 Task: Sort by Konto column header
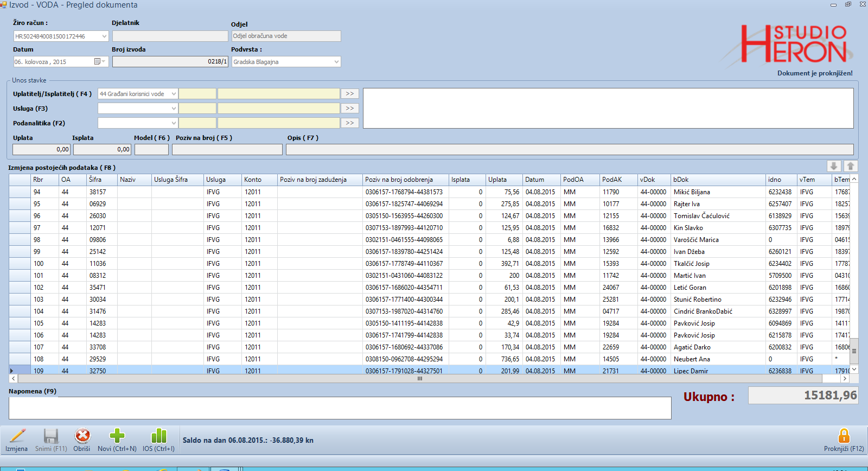coord(260,180)
